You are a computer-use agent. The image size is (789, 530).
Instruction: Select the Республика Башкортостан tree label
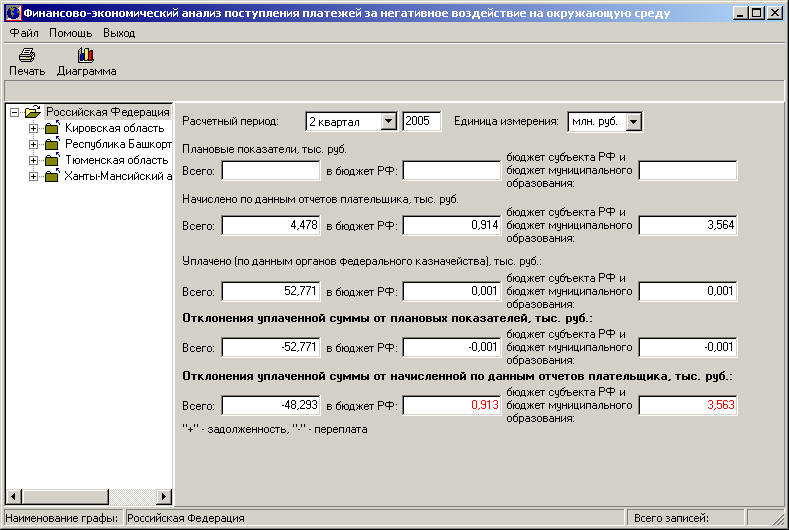click(x=118, y=144)
